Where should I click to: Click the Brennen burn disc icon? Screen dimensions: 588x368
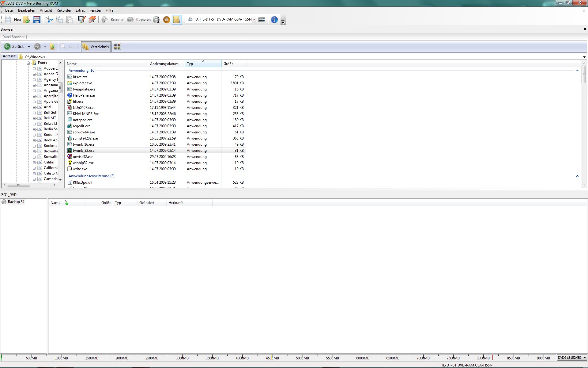[105, 20]
